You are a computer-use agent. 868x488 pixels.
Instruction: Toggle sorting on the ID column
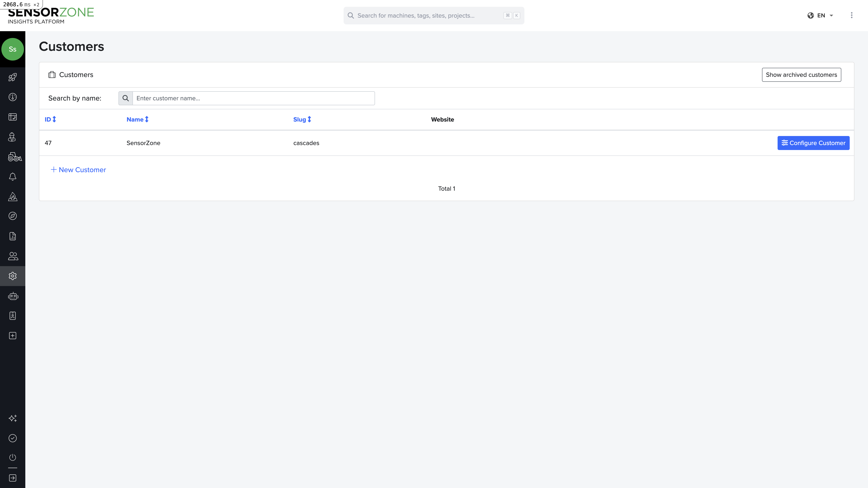click(50, 119)
